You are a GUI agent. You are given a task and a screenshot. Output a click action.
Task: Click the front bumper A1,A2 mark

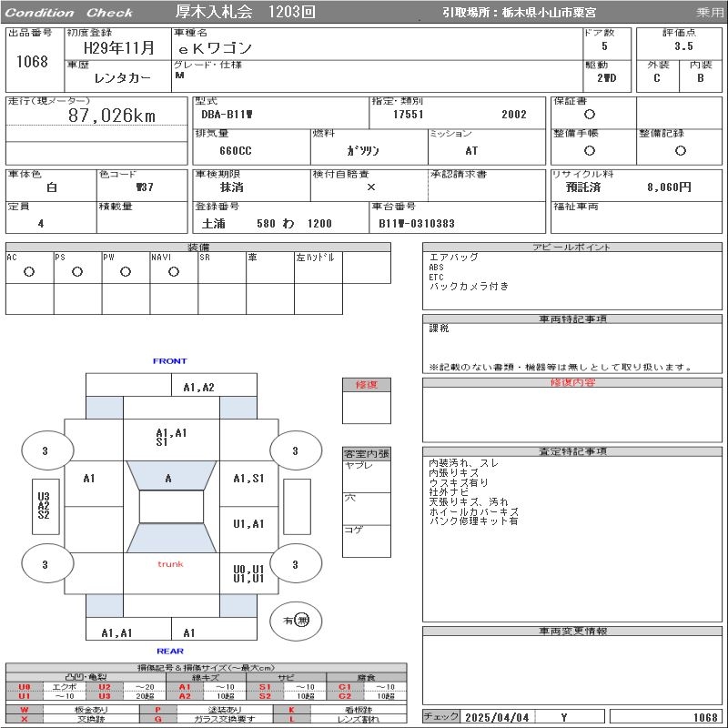(x=198, y=388)
